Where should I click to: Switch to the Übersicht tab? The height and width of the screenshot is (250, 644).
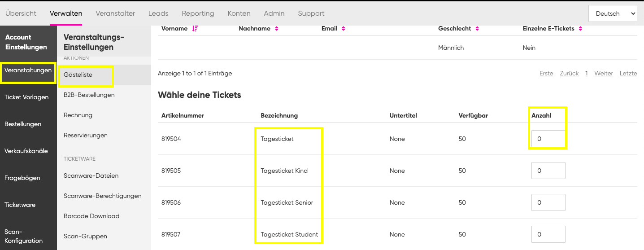[x=21, y=13]
